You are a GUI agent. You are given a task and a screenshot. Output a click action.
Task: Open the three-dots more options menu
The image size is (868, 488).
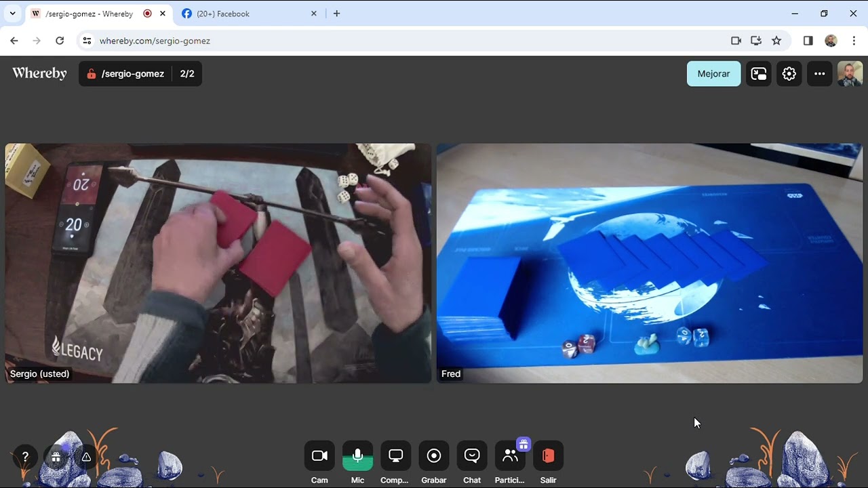[820, 74]
